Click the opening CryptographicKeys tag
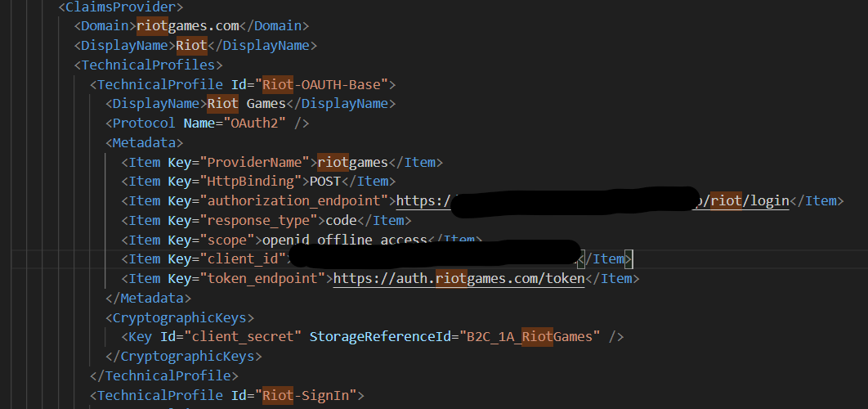Viewport: 868px width, 409px height. [180, 317]
